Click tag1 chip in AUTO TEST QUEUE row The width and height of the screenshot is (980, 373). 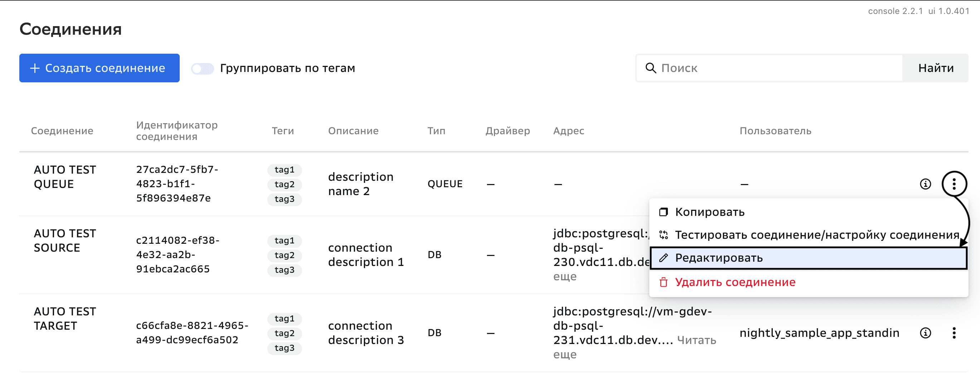click(x=284, y=170)
